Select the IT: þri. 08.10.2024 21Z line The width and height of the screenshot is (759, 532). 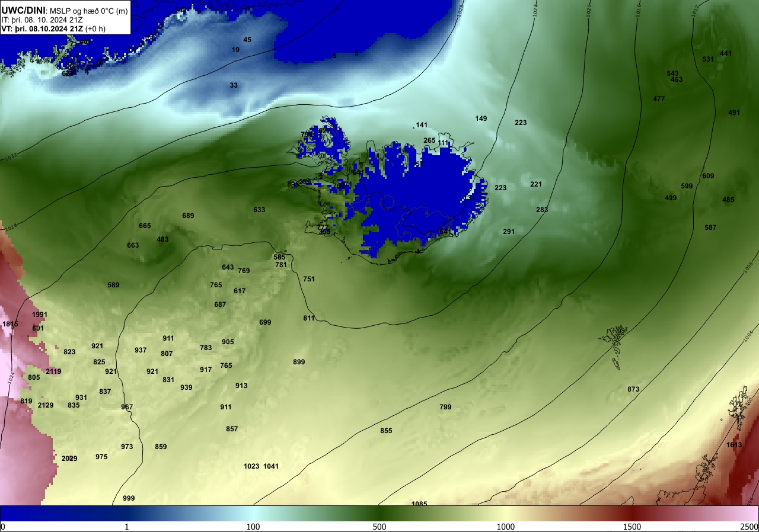[42, 20]
